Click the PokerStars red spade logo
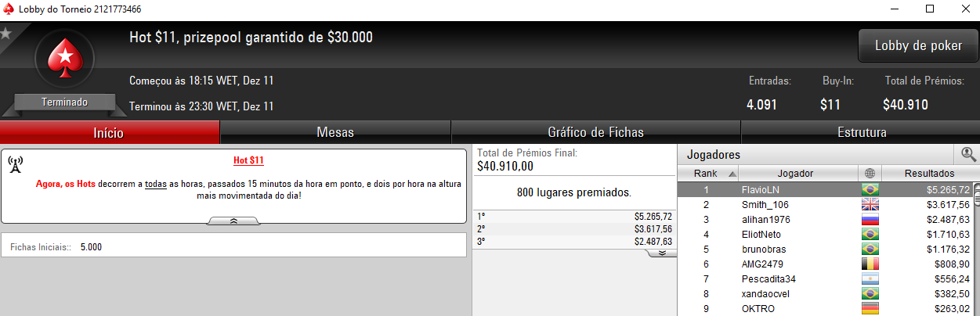The width and height of the screenshot is (980, 316). [x=64, y=59]
